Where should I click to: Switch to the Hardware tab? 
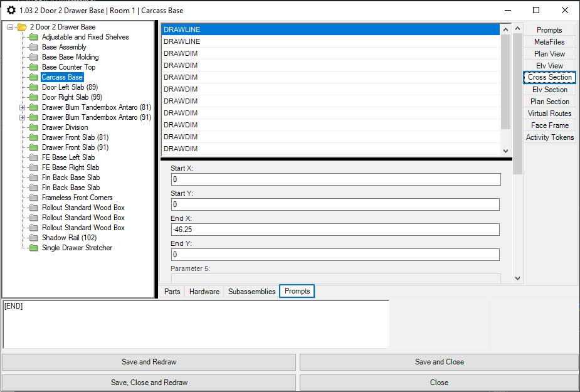(x=204, y=291)
